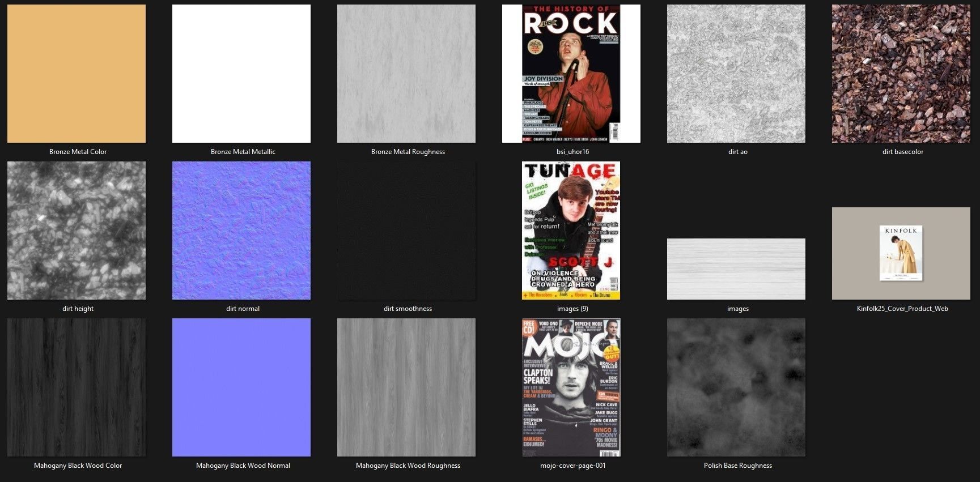Select the dirt ao texture thumbnail
This screenshot has height=482, width=980.
click(736, 74)
